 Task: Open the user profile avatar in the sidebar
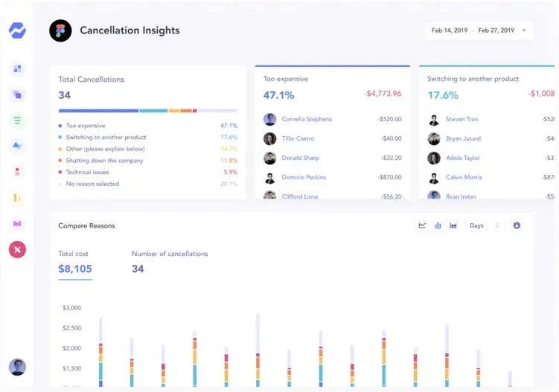point(17,367)
